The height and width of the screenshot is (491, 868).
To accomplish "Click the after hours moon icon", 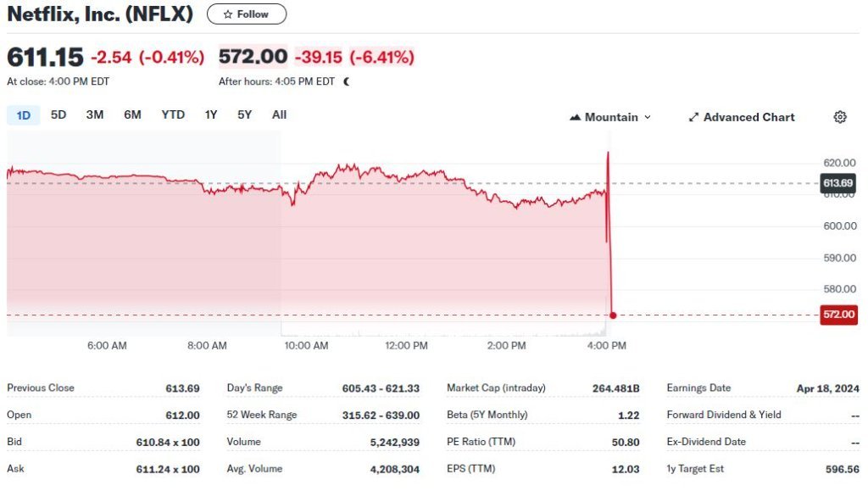I will coord(347,82).
